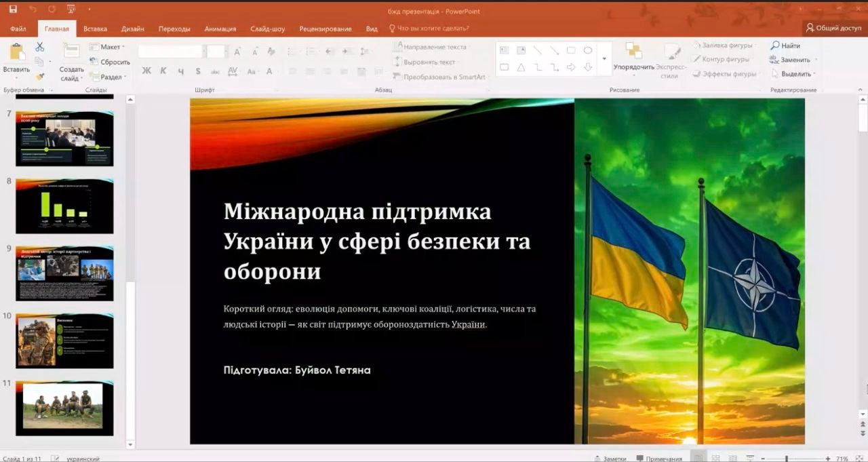Select the Format Painter brush icon
The height and width of the screenshot is (462, 868).
tap(39, 77)
